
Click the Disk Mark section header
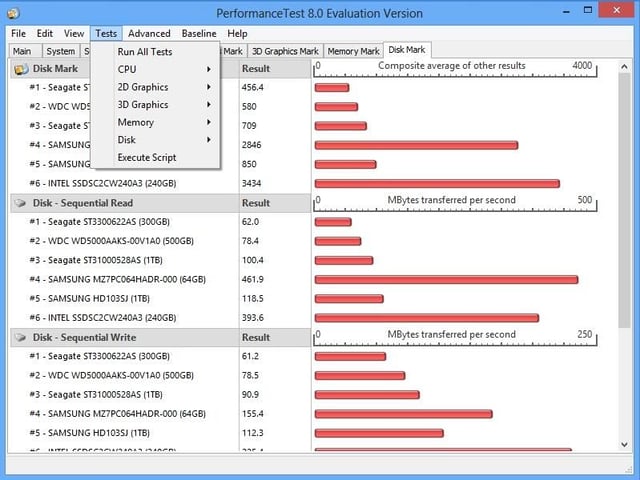[55, 69]
